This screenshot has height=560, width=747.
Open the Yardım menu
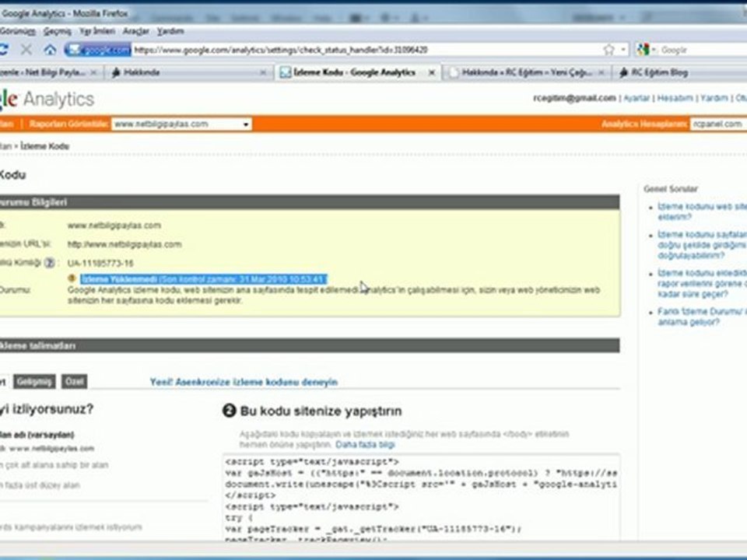click(170, 31)
